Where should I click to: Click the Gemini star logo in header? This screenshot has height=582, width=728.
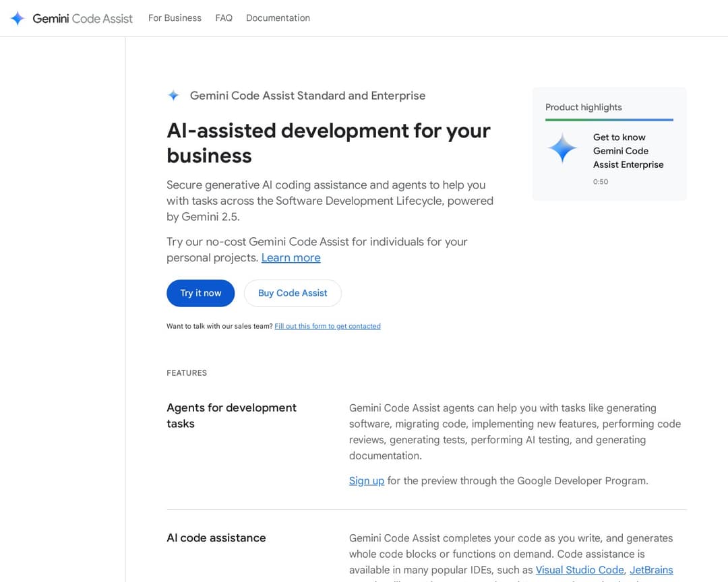pos(17,18)
